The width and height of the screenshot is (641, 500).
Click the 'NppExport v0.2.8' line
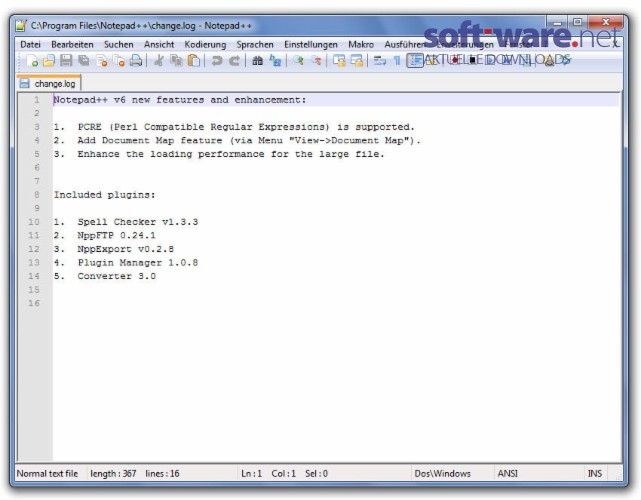click(126, 249)
